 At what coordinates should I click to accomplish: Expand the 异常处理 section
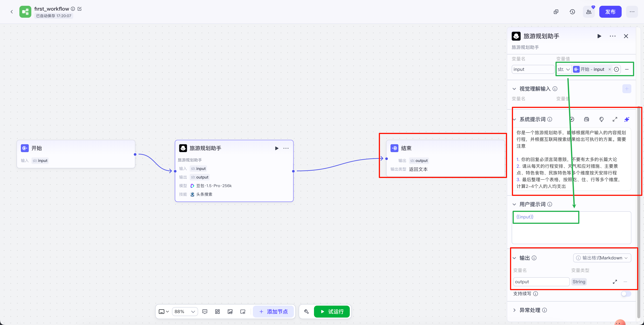514,310
